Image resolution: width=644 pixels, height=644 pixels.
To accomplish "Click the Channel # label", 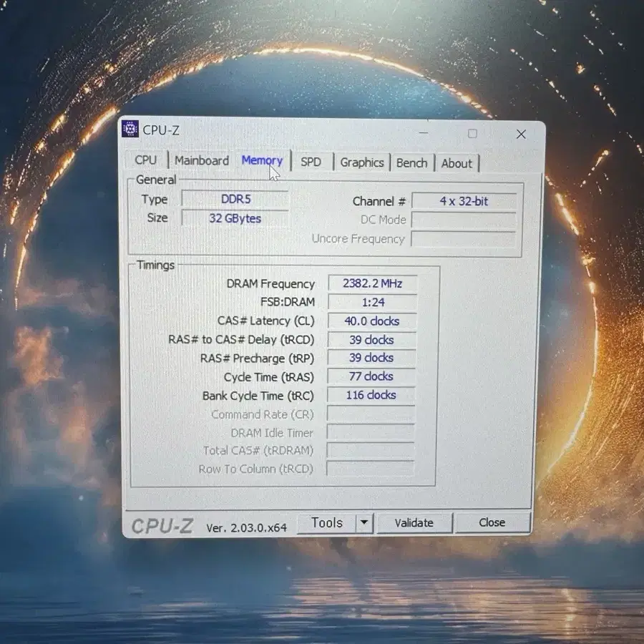I will (x=379, y=201).
